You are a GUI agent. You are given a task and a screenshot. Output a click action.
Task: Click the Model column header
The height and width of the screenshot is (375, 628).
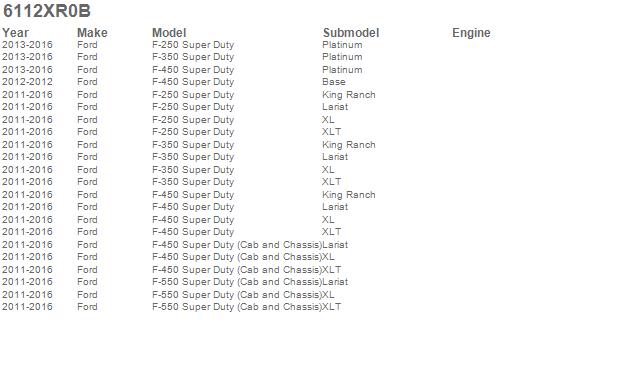169,33
